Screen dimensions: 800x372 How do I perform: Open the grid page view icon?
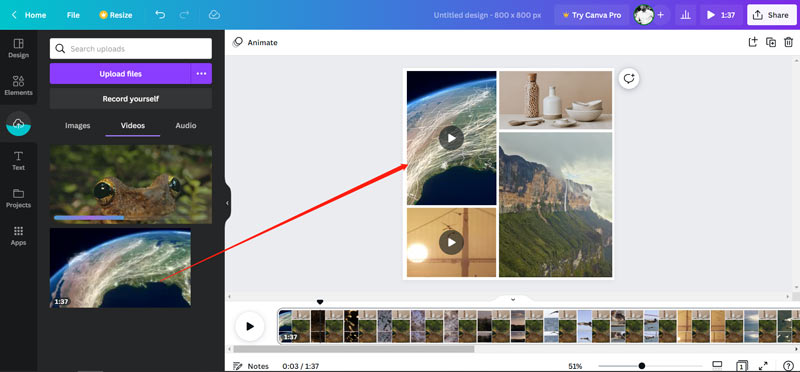[741, 366]
